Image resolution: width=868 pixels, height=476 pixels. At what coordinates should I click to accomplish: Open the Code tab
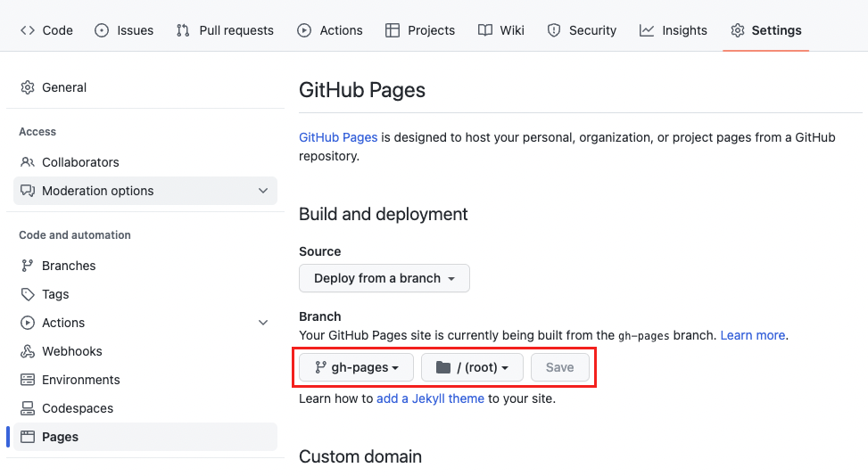coord(46,30)
